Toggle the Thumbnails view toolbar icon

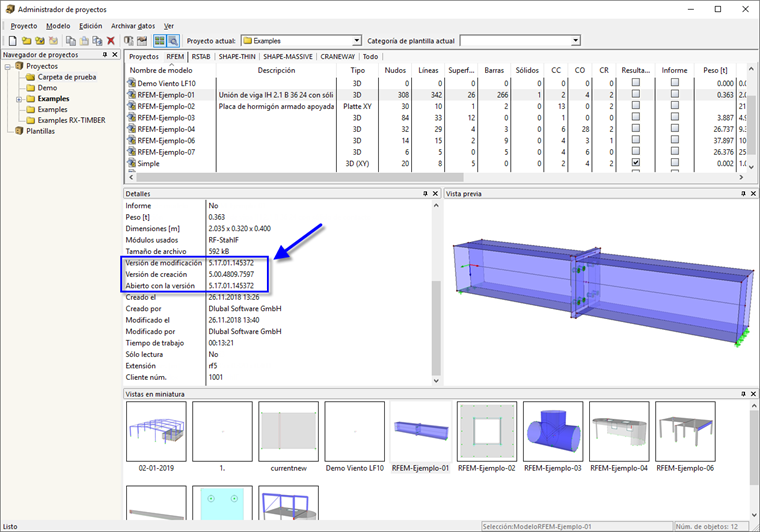click(159, 41)
